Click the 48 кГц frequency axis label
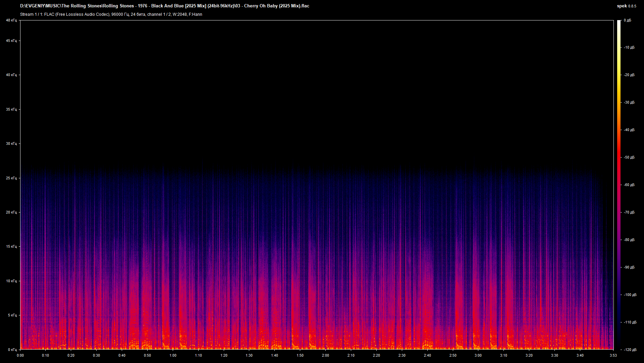Screen dimensions: 644x363 click(11, 20)
